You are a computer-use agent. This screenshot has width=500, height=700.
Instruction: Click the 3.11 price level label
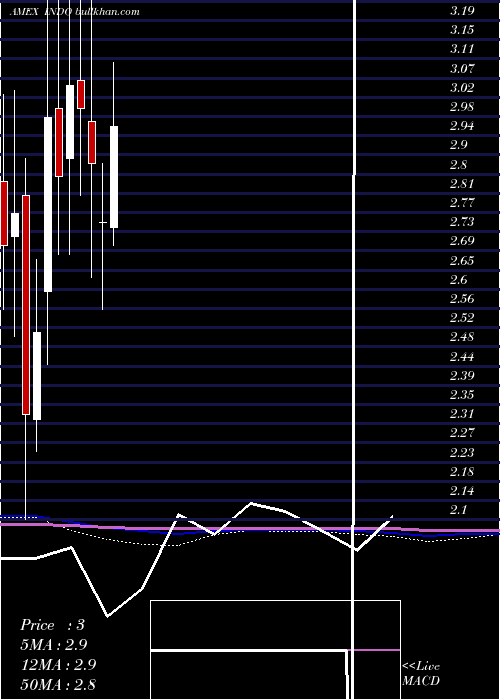coord(462,49)
